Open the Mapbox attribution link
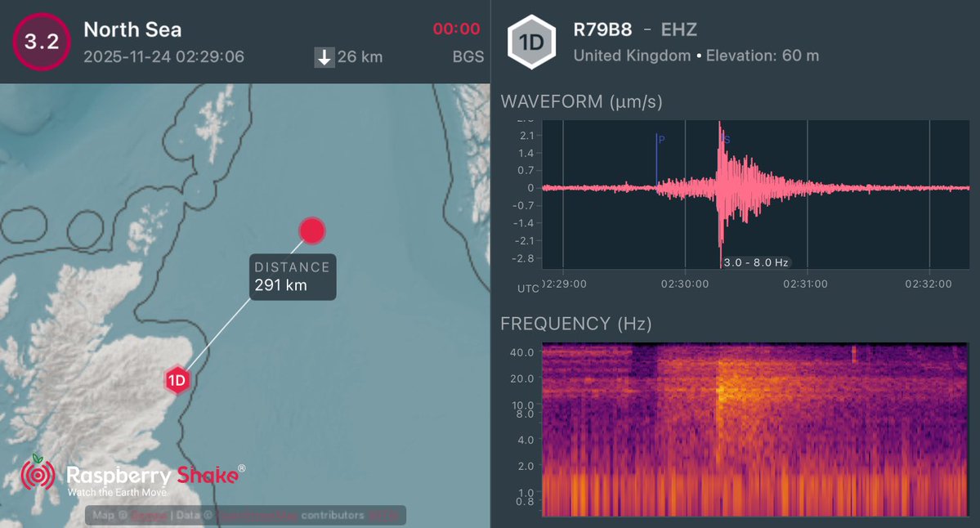This screenshot has width=980, height=528. click(x=147, y=515)
